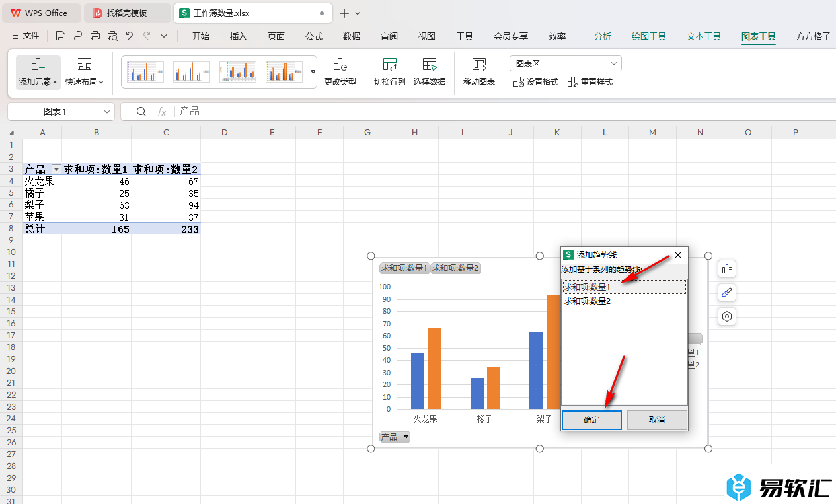Open the 文件 menu
The width and height of the screenshot is (836, 504).
click(26, 36)
